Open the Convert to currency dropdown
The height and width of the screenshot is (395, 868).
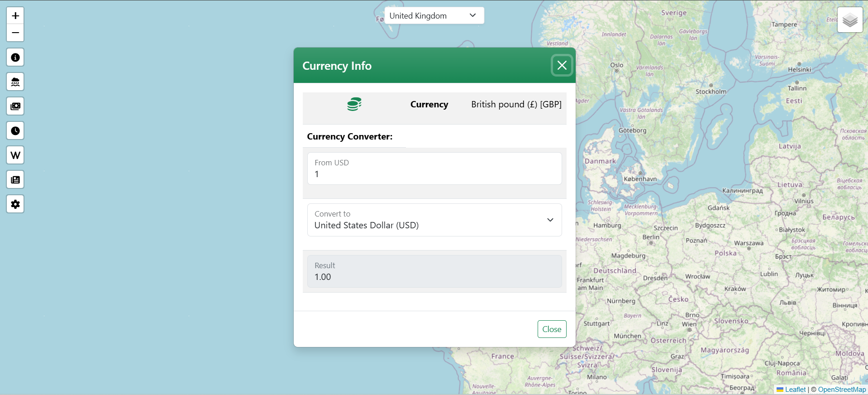pyautogui.click(x=434, y=220)
